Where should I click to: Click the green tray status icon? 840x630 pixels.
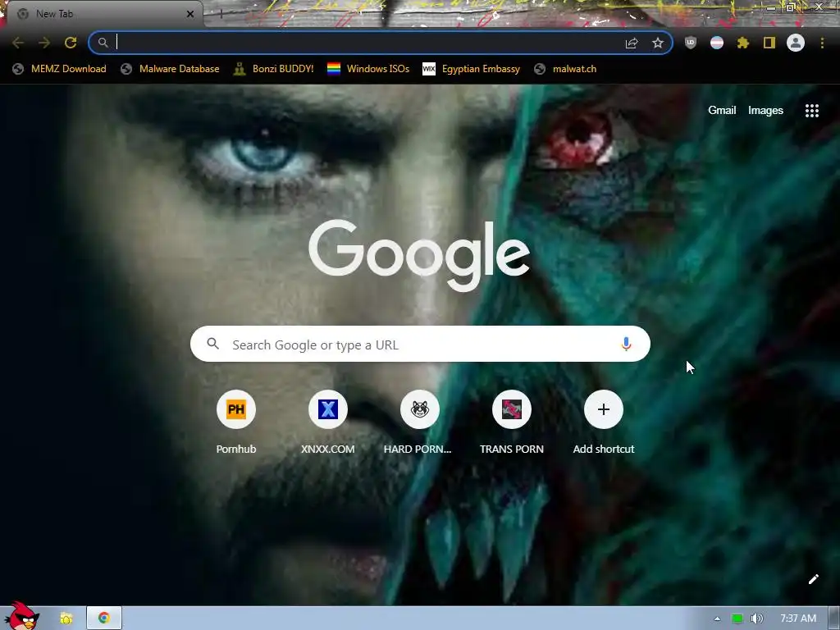coord(737,619)
